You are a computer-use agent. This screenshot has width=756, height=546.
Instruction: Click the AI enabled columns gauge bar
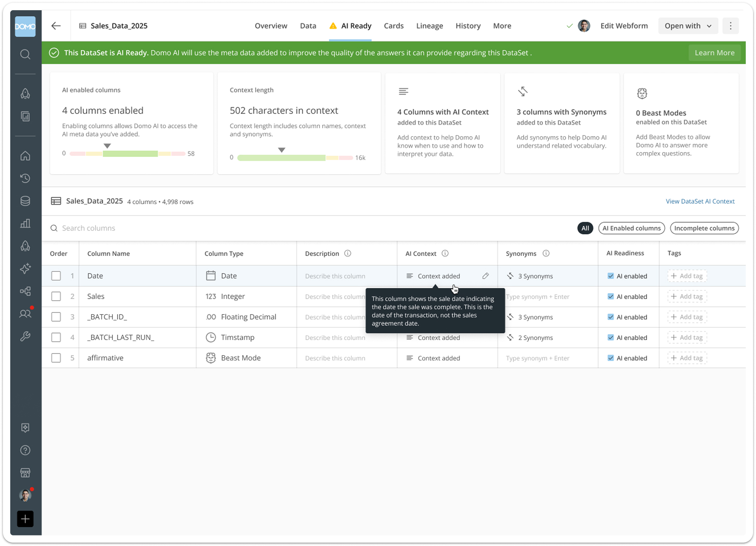tap(127, 154)
